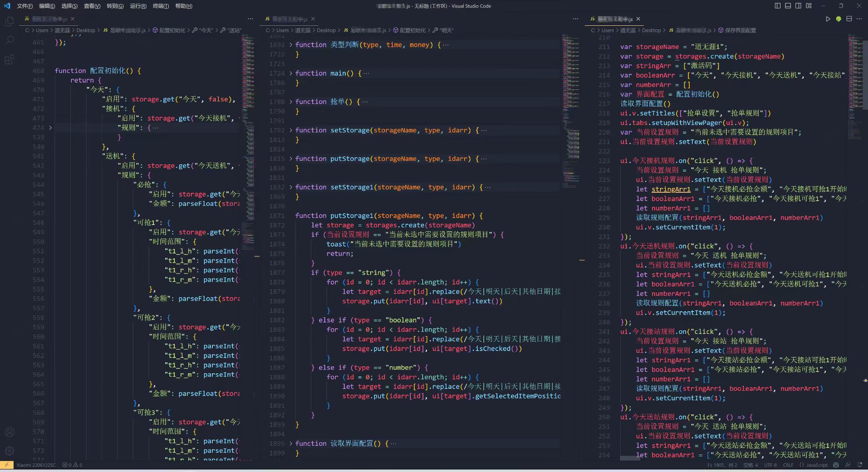Expand folded "规则" block on line 474

[x=50, y=128]
